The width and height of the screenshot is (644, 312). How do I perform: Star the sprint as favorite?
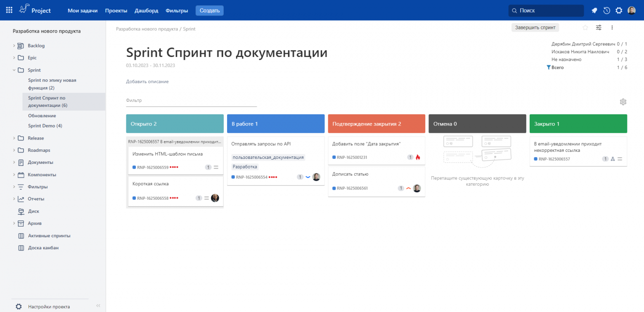tap(585, 28)
